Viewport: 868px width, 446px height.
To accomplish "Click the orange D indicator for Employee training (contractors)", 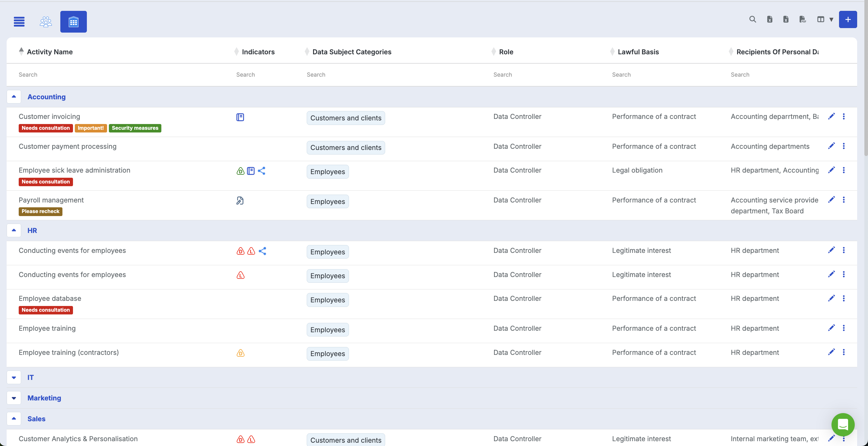I will pos(241,353).
